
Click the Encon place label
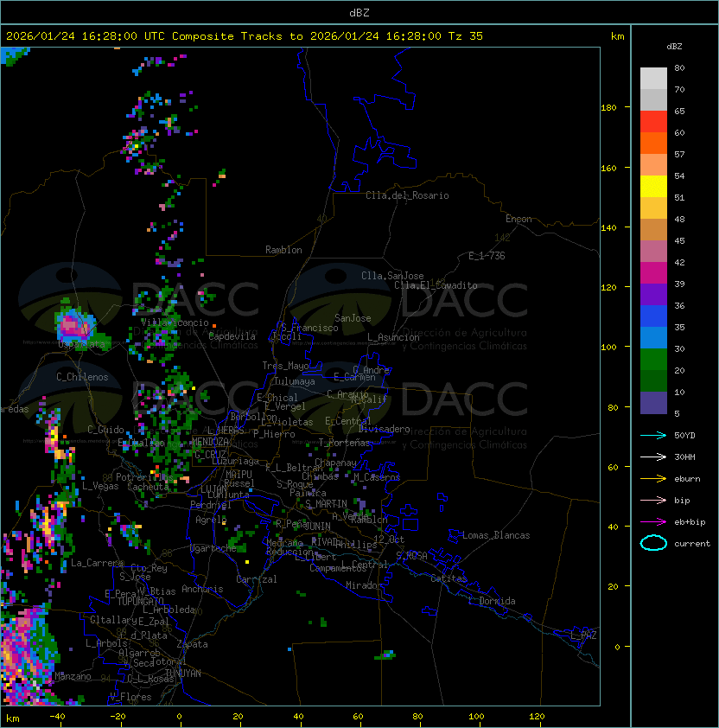click(519, 219)
